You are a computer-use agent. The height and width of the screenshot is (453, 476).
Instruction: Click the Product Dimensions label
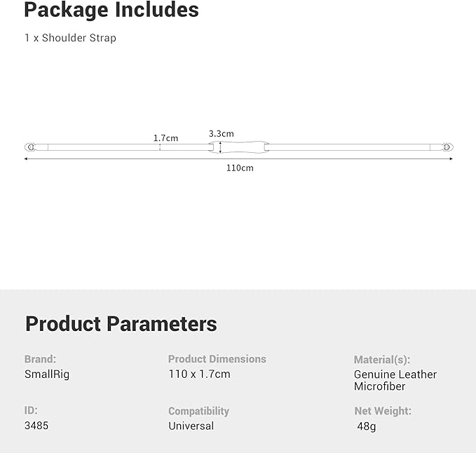(x=217, y=359)
